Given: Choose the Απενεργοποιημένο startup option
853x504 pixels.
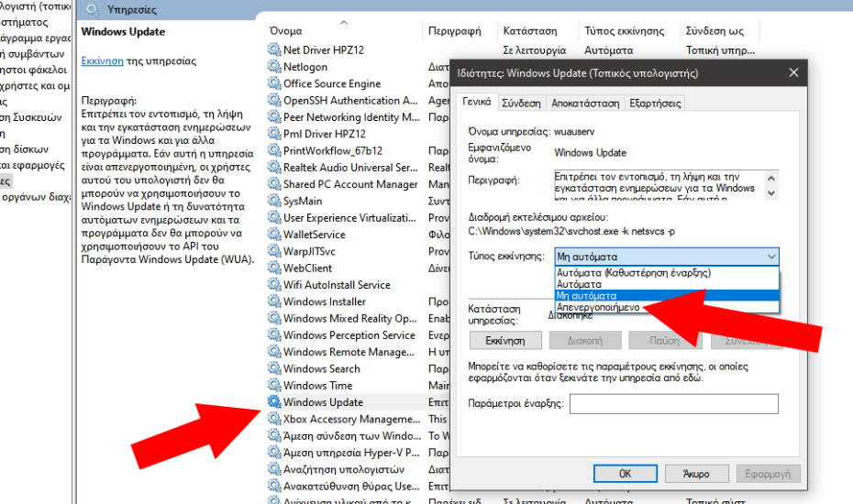Looking at the screenshot, I should pos(667,307).
